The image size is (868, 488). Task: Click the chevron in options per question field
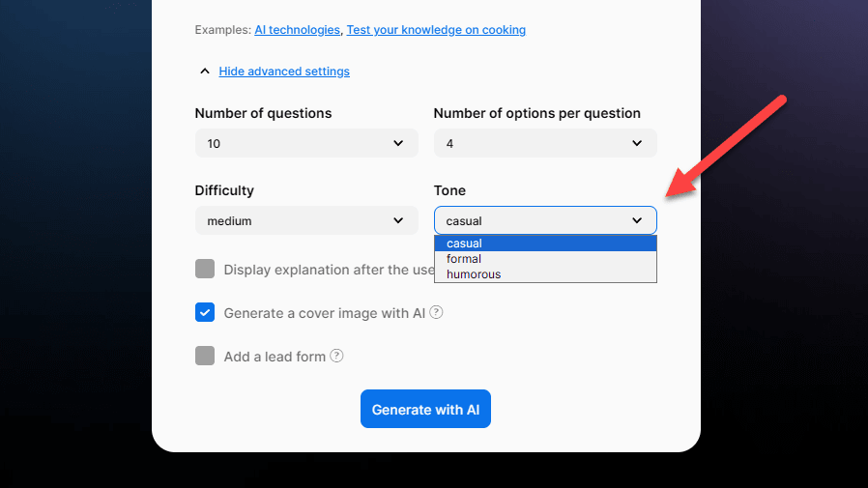tap(637, 143)
